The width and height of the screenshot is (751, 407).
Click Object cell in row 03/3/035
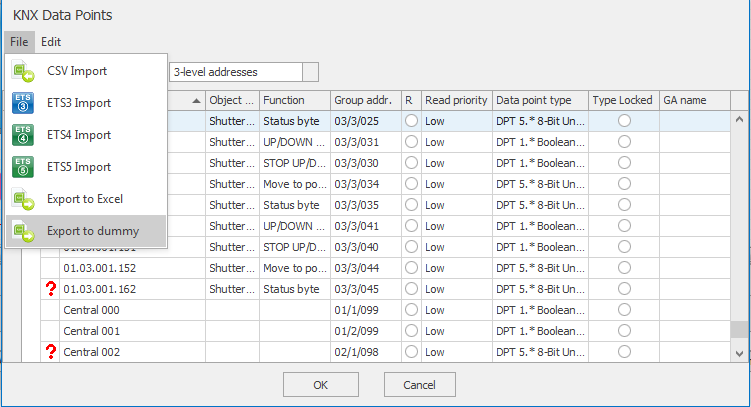233,205
